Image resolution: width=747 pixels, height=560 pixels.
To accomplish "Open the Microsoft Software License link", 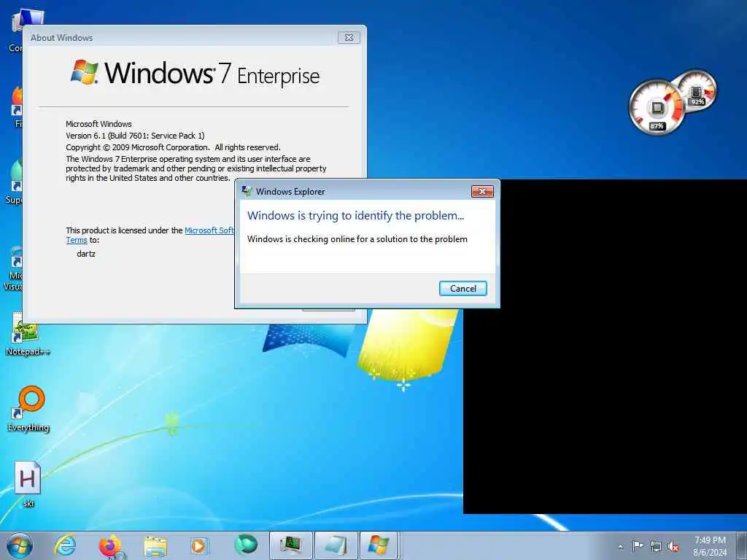I will pos(209,230).
